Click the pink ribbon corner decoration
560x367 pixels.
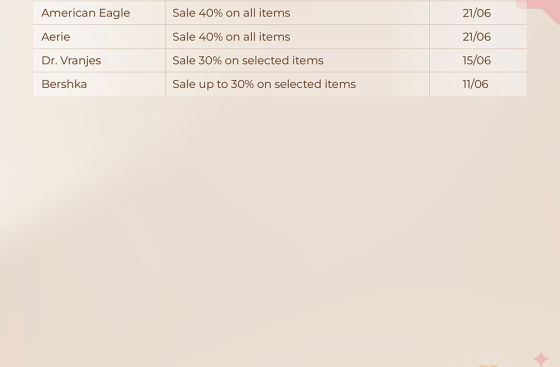click(541, 9)
